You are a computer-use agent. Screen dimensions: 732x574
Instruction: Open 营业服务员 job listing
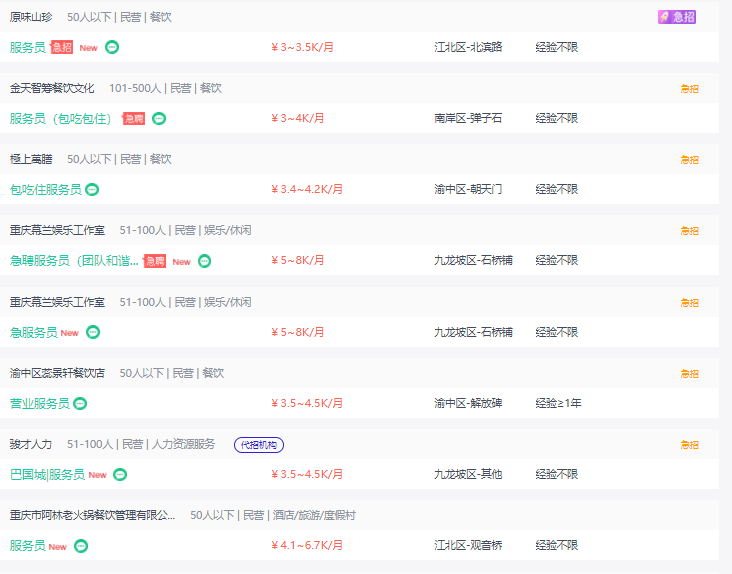40,403
